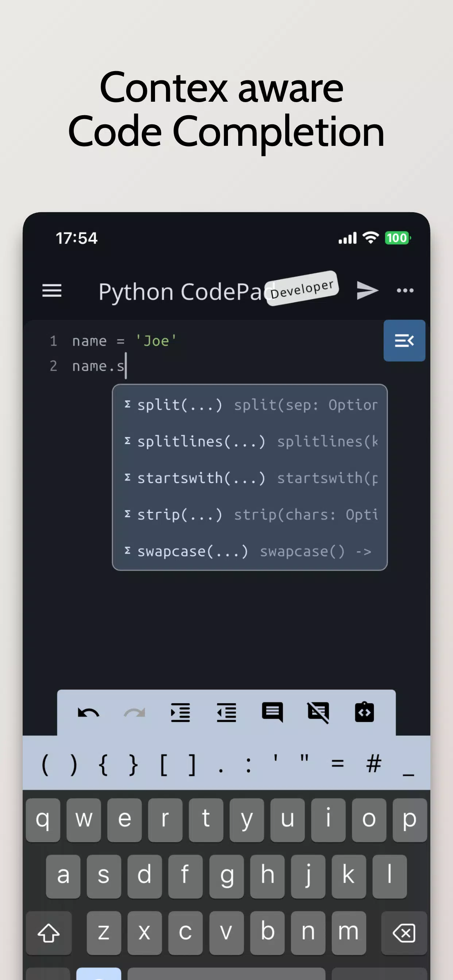Select swapcase(...) from the suggestions
The width and height of the screenshot is (453, 980).
point(250,551)
